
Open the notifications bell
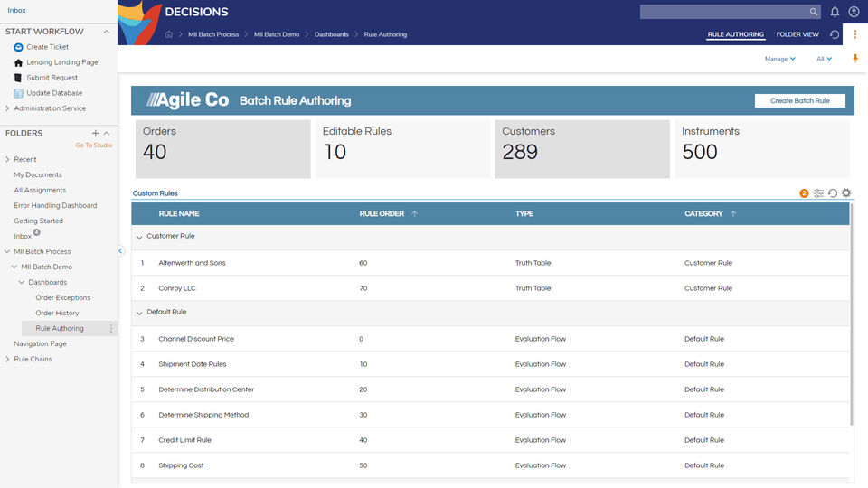pyautogui.click(x=835, y=12)
